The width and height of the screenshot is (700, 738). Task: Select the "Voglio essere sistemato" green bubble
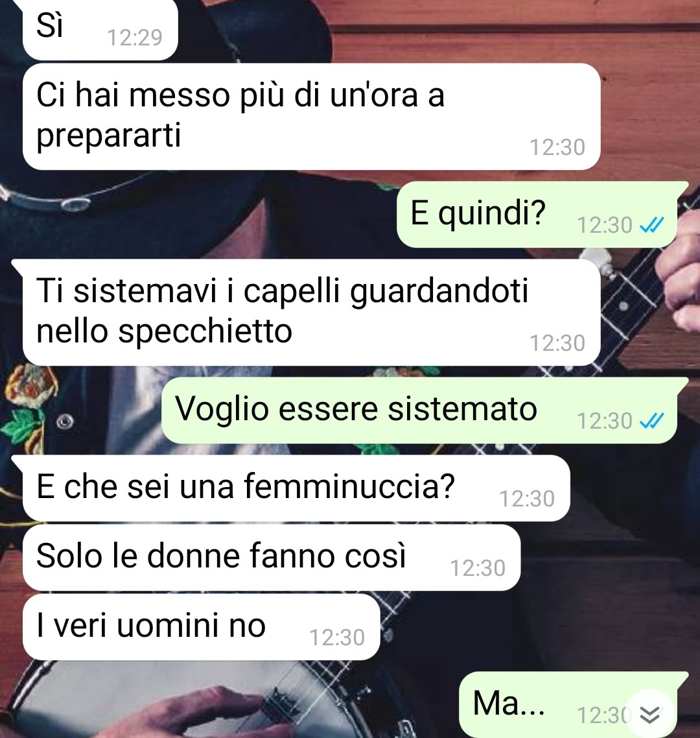(419, 411)
